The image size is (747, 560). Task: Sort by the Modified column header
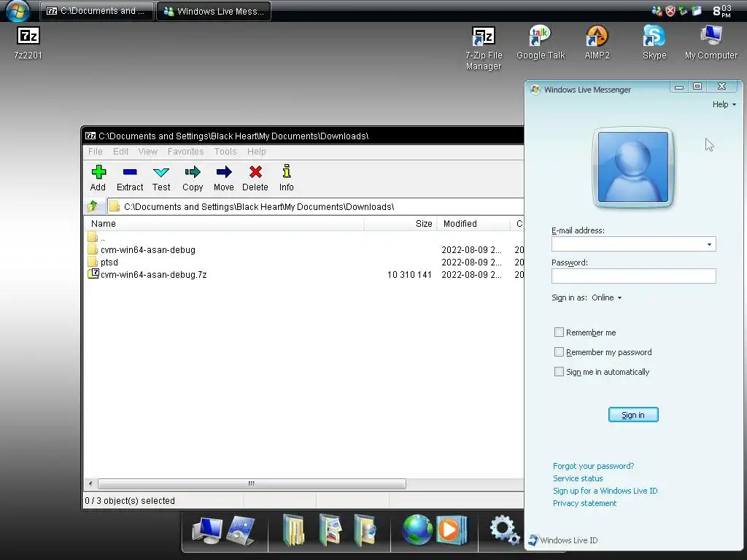click(x=474, y=223)
